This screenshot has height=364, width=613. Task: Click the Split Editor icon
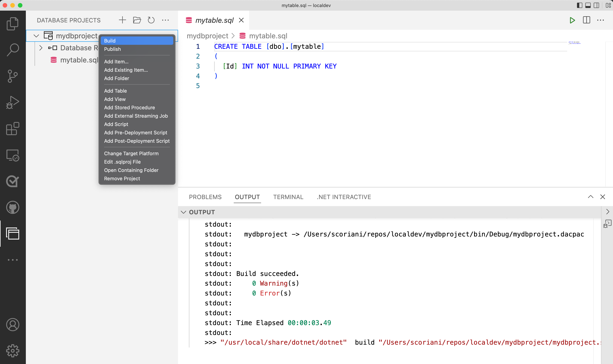click(x=587, y=20)
